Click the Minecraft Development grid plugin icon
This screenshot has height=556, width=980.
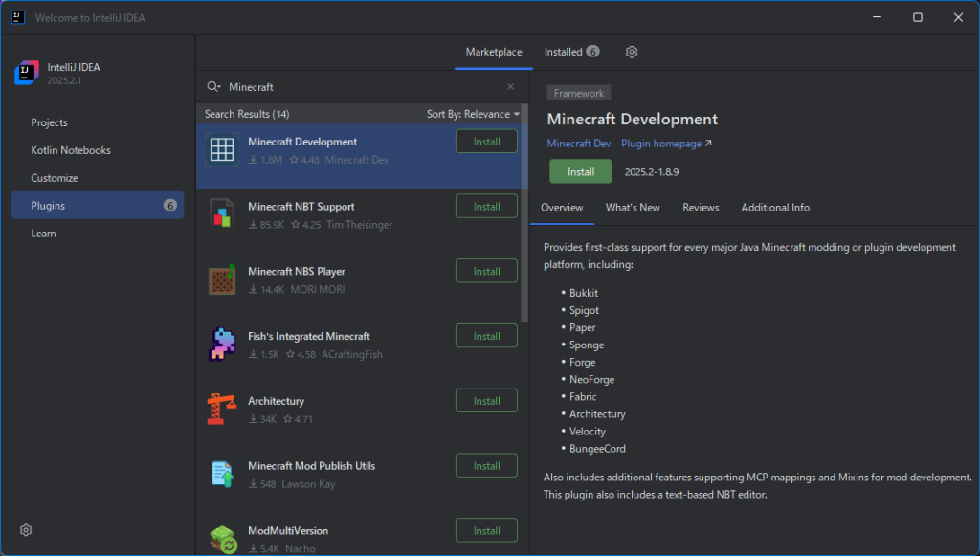tap(222, 151)
